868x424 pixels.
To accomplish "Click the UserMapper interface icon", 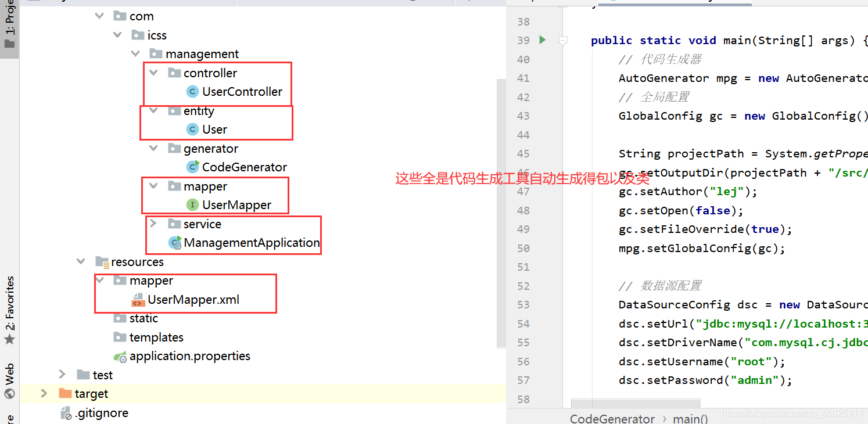I will coord(192,204).
